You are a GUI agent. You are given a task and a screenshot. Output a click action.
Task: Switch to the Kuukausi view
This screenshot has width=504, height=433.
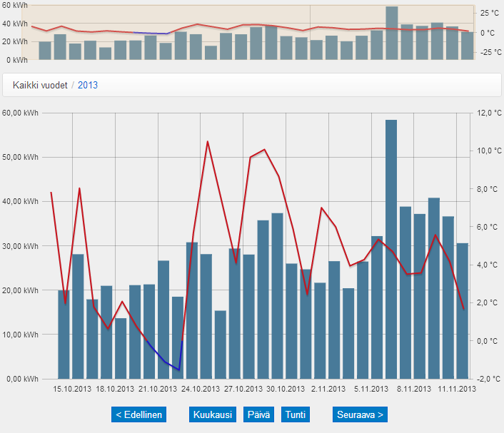pyautogui.click(x=213, y=414)
